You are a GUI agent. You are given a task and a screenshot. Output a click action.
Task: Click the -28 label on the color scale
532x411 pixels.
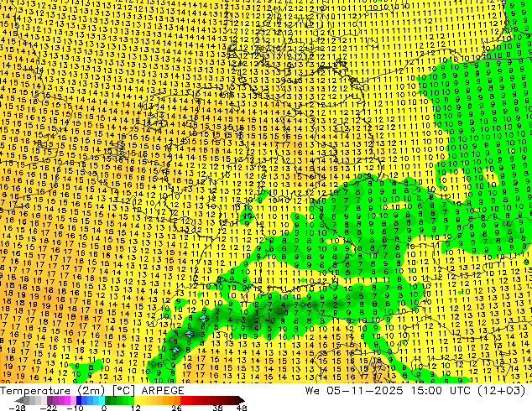(x=17, y=408)
